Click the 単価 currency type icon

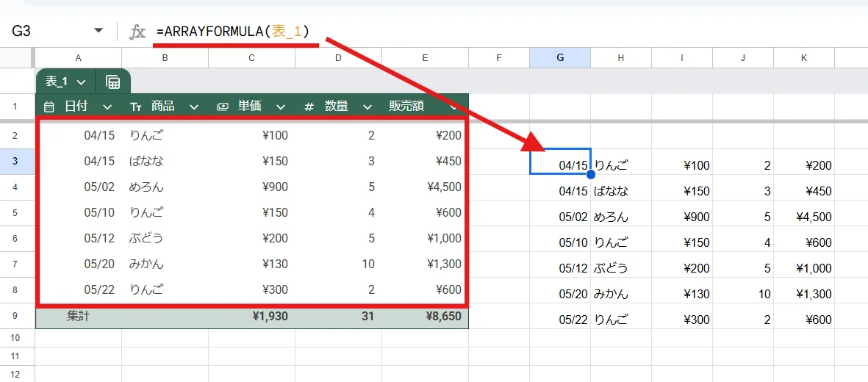click(x=223, y=107)
